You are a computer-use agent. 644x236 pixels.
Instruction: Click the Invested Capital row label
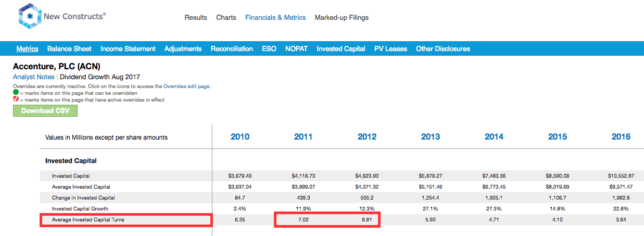point(71,176)
